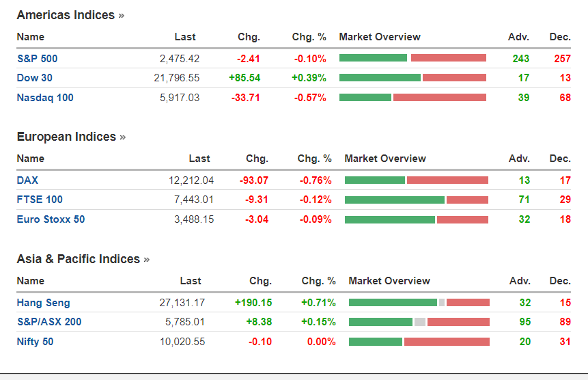Select the Nifty 50 link

pos(36,342)
